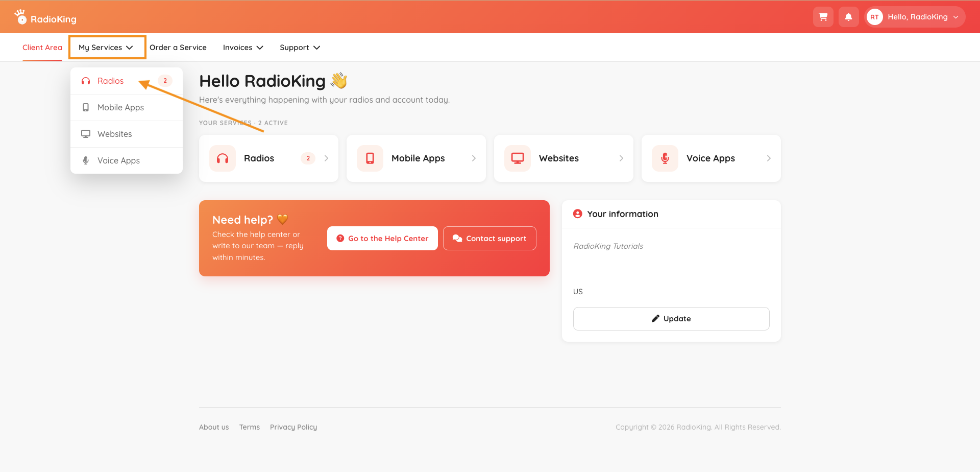The width and height of the screenshot is (980, 472).
Task: Open the notifications bell
Action: [848, 17]
